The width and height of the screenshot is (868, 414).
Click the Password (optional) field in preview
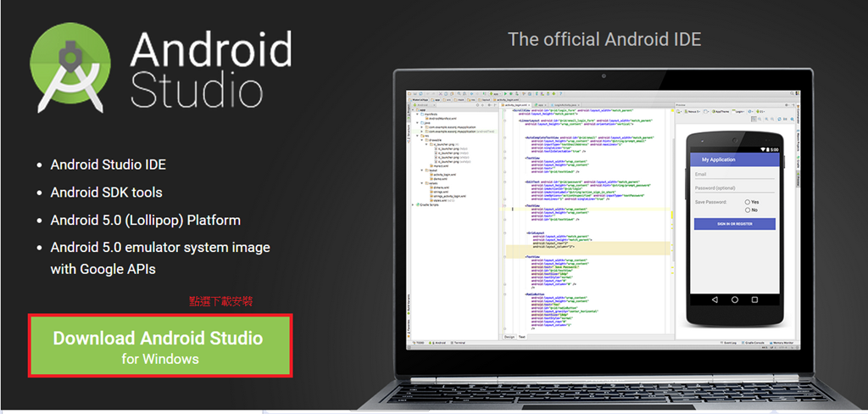[735, 188]
